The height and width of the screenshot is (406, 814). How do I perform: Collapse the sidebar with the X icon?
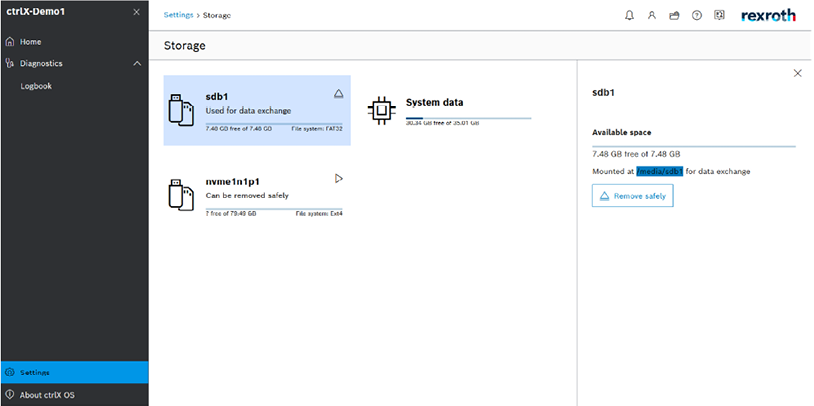point(136,11)
